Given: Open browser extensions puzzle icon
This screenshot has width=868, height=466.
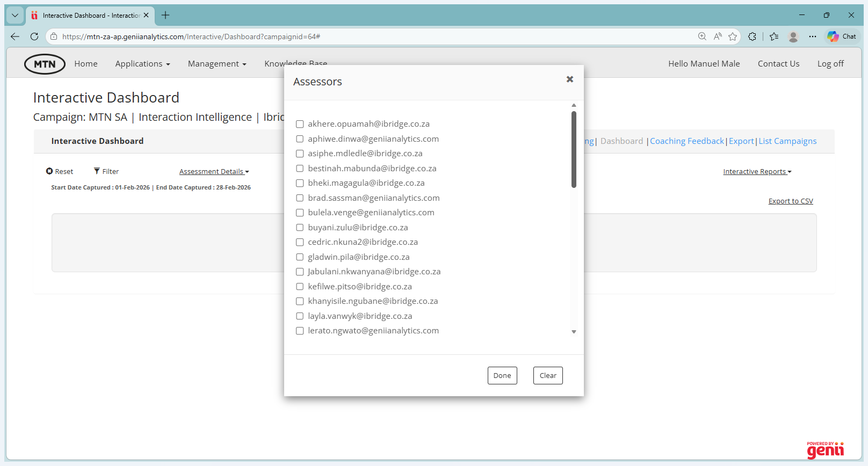Looking at the screenshot, I should point(752,37).
